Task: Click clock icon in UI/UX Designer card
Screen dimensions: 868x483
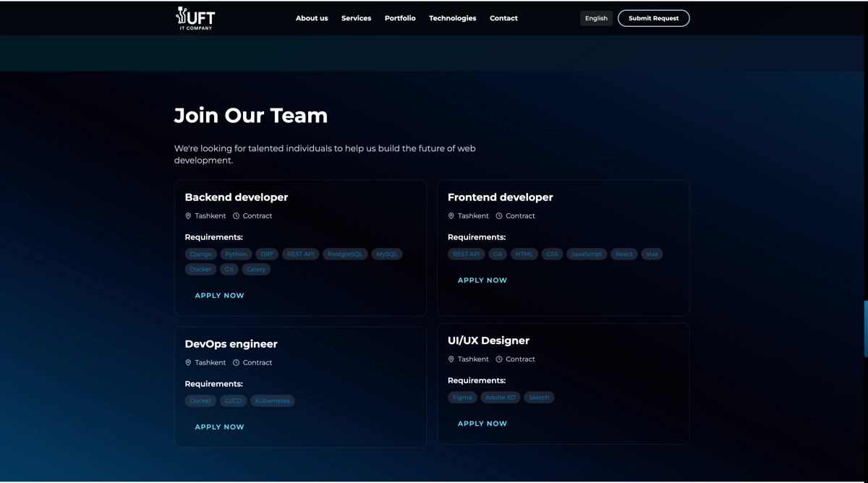Action: pyautogui.click(x=499, y=359)
